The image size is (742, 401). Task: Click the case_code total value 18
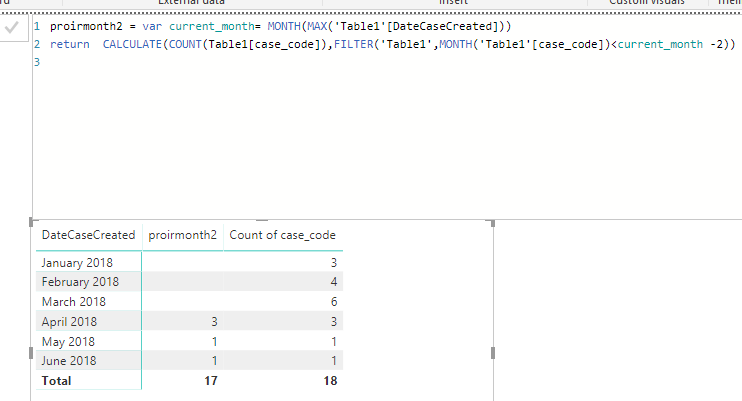[x=330, y=381]
